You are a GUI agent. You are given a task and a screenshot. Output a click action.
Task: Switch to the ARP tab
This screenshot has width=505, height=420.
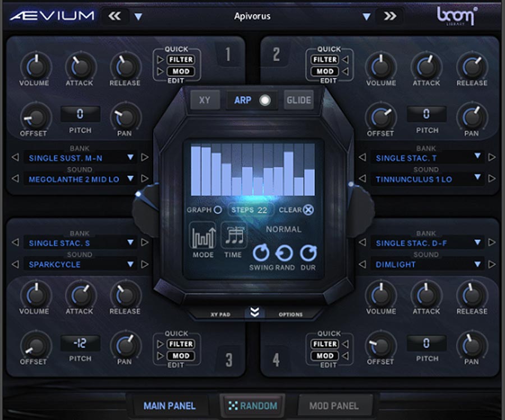click(x=242, y=100)
